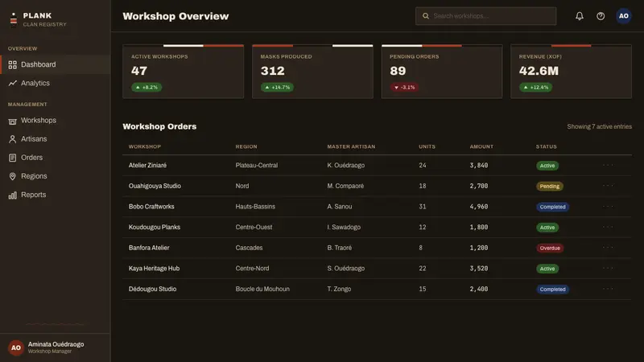
Task: Go to Dashboard in sidebar
Action: point(56,64)
